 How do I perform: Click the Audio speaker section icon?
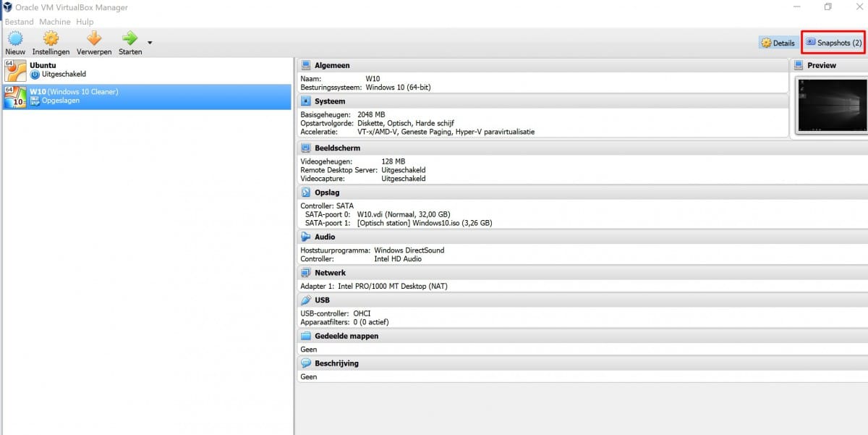click(x=306, y=237)
